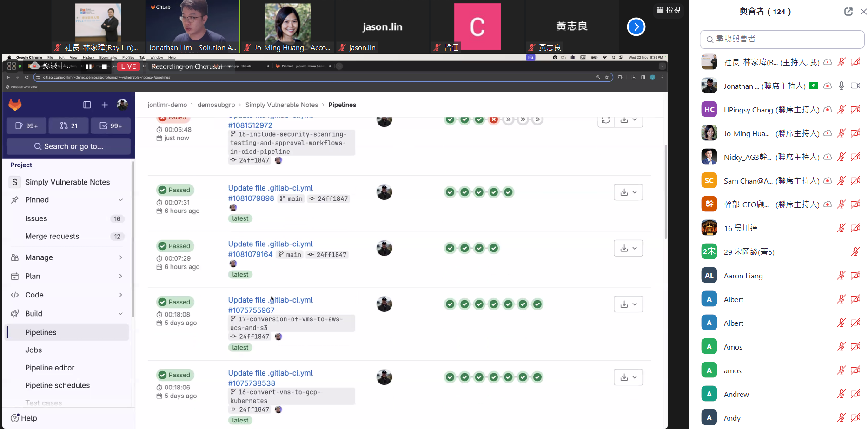Open the merge requests counter showing 21

pyautogui.click(x=69, y=125)
